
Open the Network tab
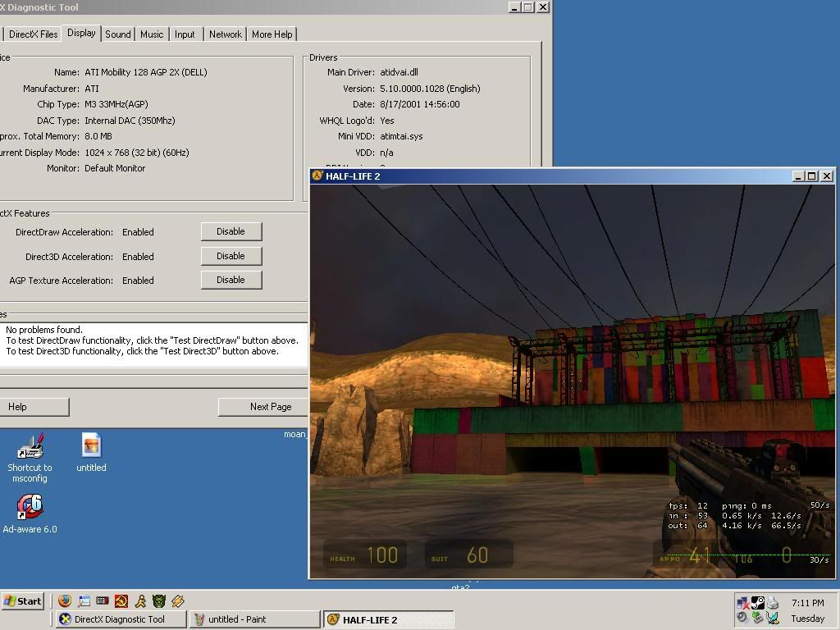(x=225, y=34)
